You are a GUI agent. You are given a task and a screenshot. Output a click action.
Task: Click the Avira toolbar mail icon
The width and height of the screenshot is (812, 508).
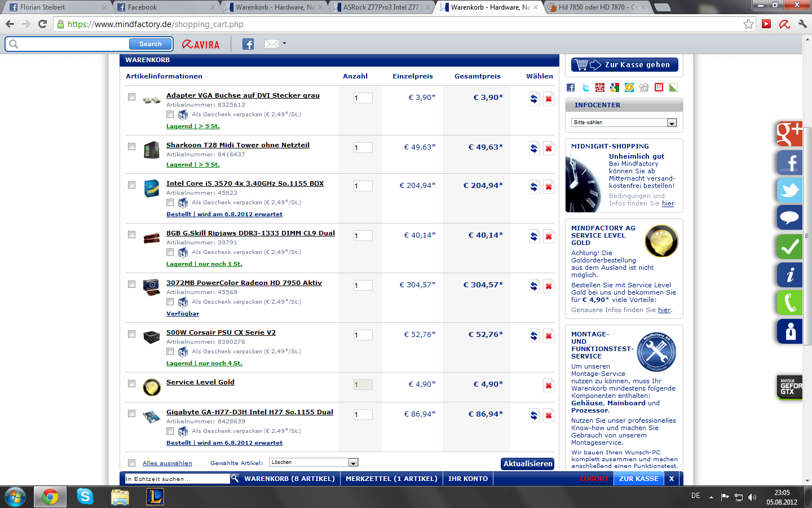[x=272, y=44]
